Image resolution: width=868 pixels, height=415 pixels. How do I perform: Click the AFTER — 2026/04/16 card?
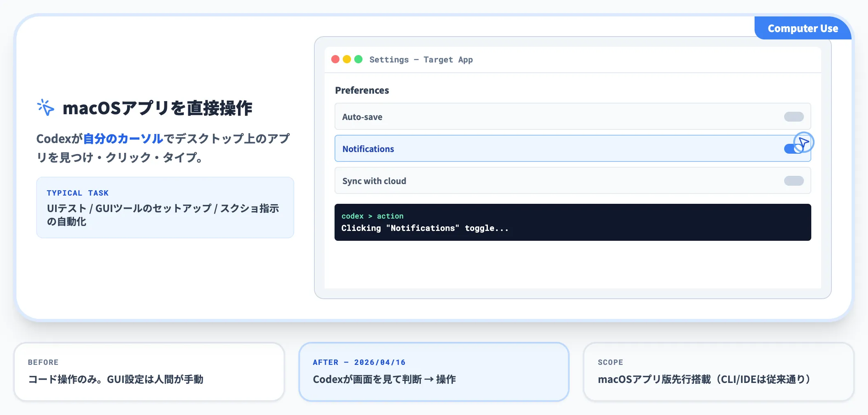434,372
